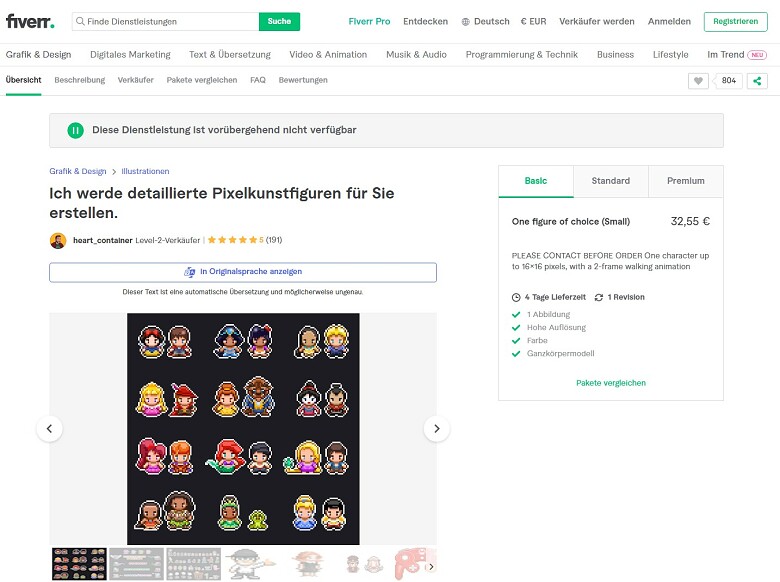Open Lifestyle category menu
780x582 pixels.
pos(671,55)
